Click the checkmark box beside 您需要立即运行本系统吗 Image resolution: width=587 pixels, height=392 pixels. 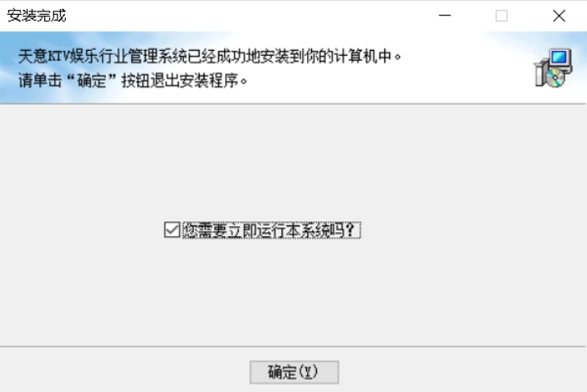tap(172, 230)
